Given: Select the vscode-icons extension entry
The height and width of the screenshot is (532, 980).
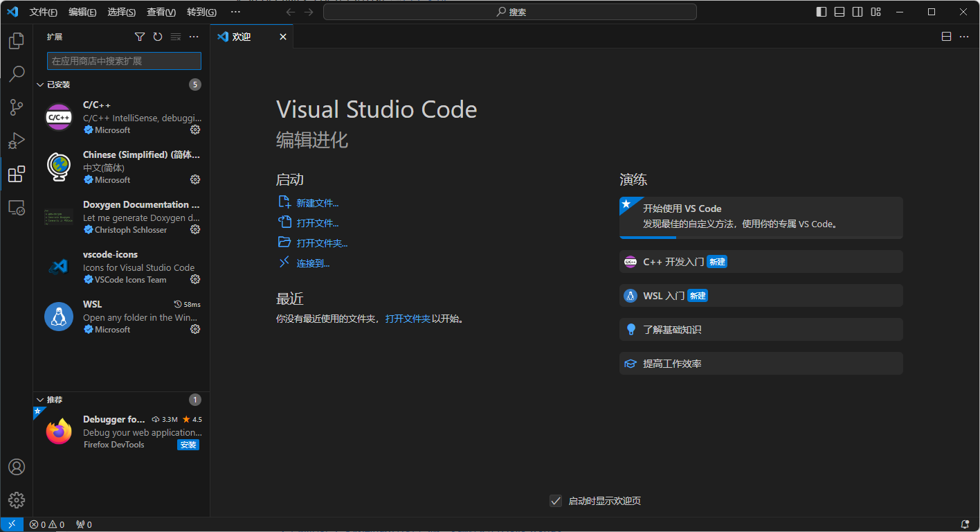Looking at the screenshot, I should 121,267.
